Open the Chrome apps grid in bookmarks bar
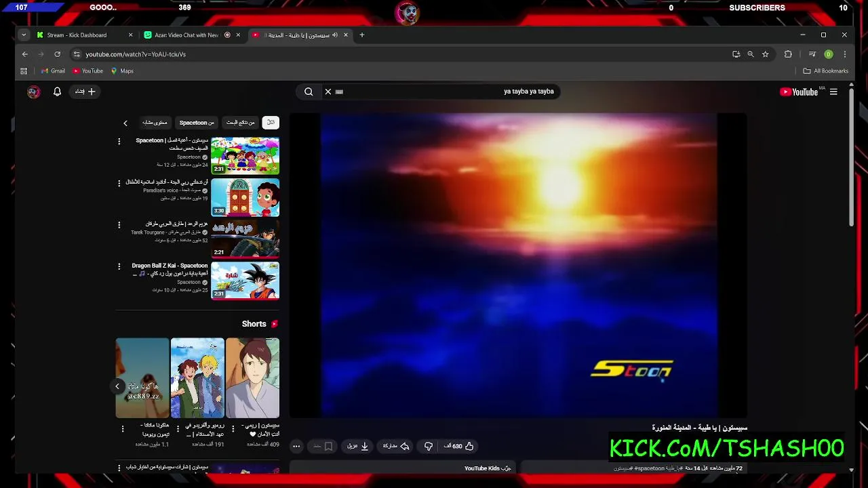 click(24, 71)
